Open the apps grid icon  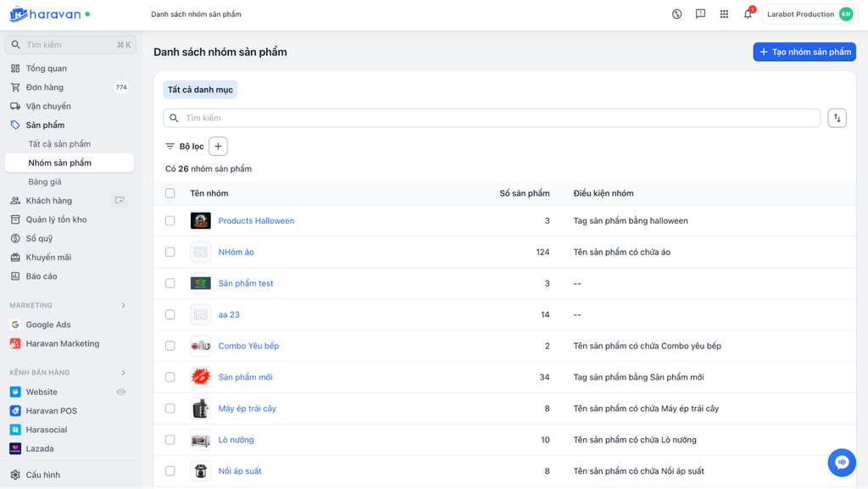[x=724, y=14]
